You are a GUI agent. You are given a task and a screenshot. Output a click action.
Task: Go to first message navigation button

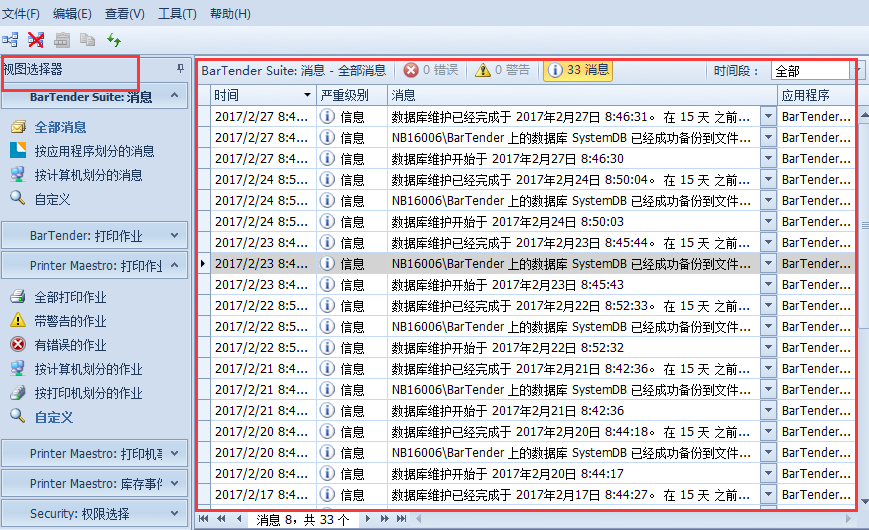pos(203,519)
